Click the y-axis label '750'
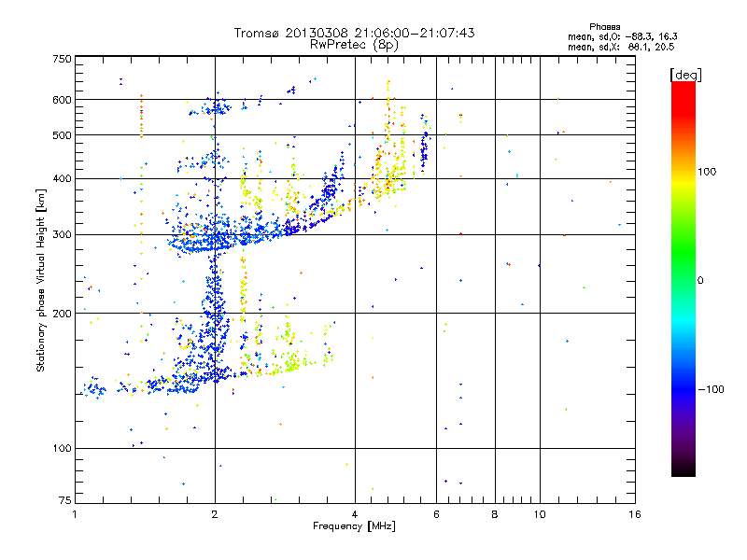747x560 pixels. pos(62,59)
